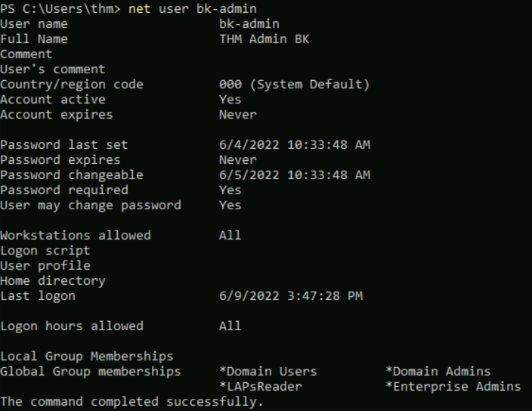532x411 pixels.
Task: Click the Password changeable date value
Action: click(x=294, y=175)
